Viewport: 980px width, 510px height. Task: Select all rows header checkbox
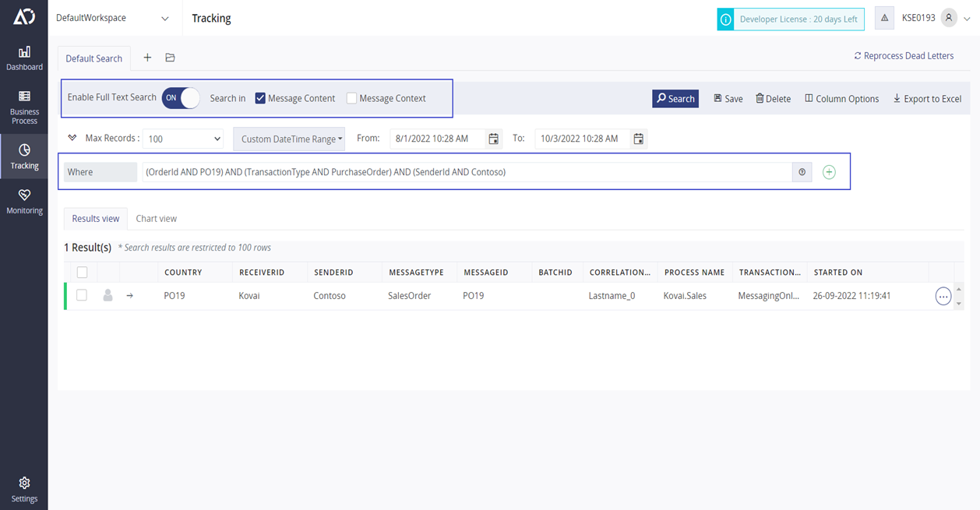click(82, 273)
